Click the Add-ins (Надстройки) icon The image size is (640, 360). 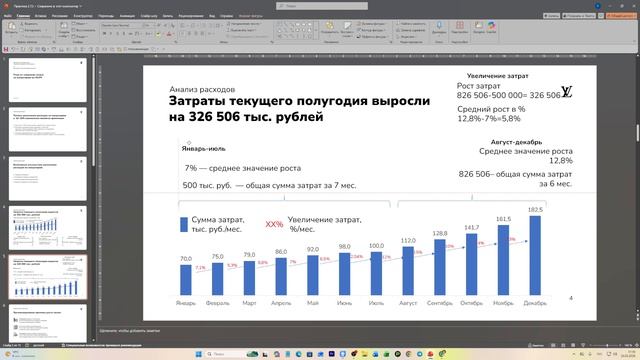(460, 26)
